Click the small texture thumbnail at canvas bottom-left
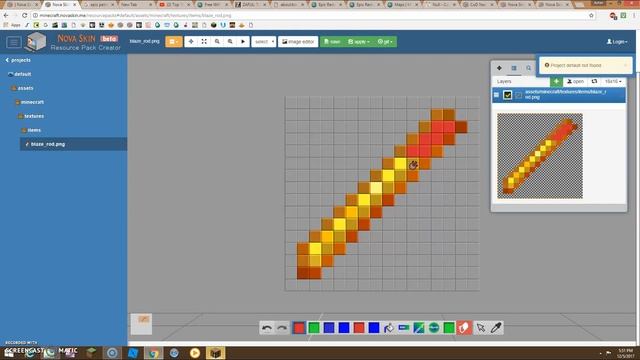This screenshot has height=360, width=640. click(x=141, y=324)
